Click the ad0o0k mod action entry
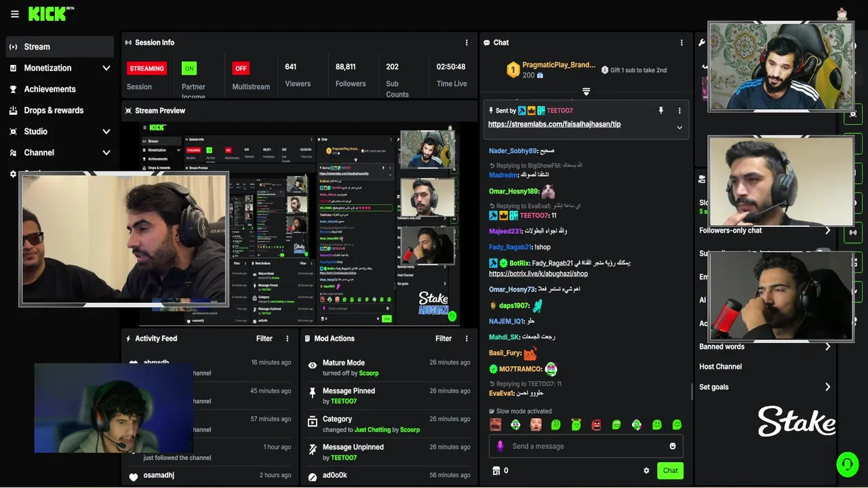Screen dimensions: 868x488 389,476
